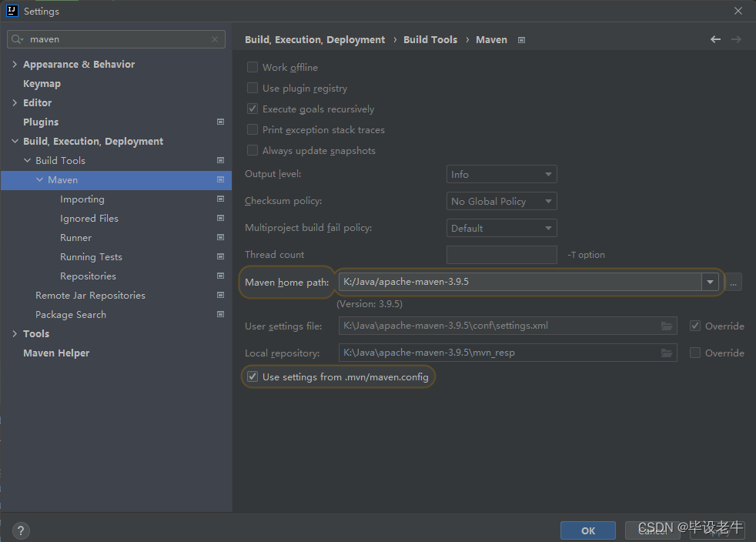Screen dimensions: 756x542
Task: Open help with the question mark button
Action: (x=21, y=531)
